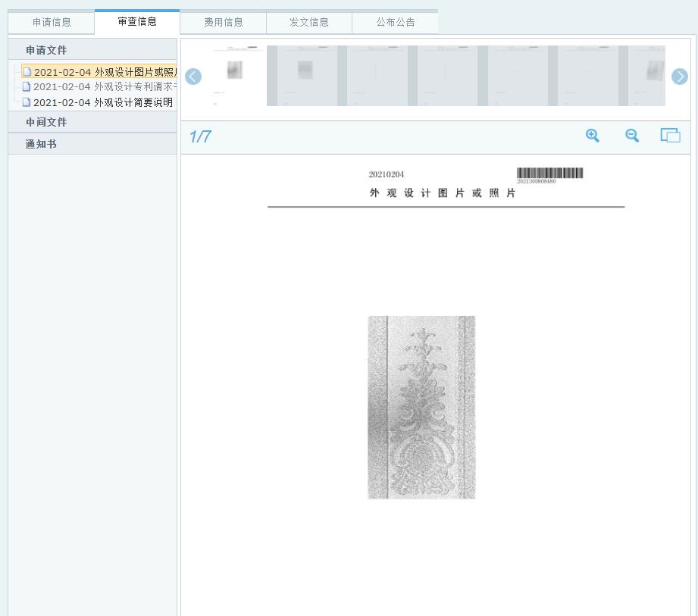Collapse the 申请文件 section
Screen dimensions: 698x616
point(46,50)
